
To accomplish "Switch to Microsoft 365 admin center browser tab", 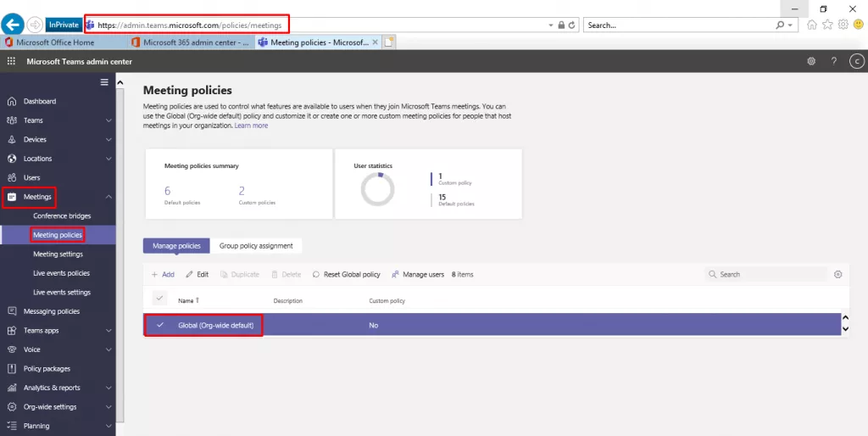I will click(x=191, y=42).
